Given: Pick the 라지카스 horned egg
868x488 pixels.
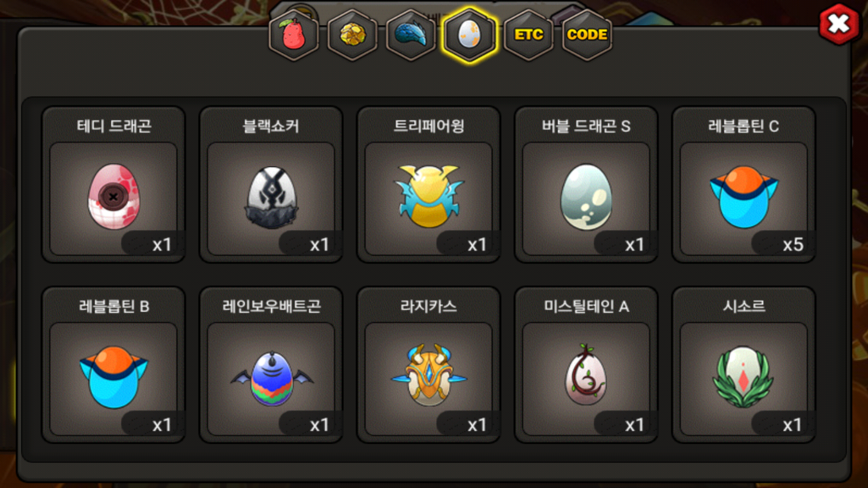Looking at the screenshot, I should [x=429, y=375].
